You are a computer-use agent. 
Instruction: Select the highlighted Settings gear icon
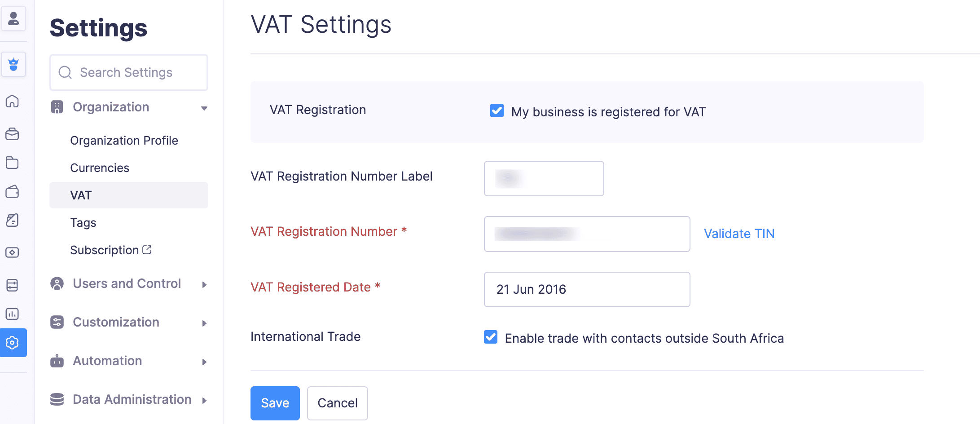click(x=13, y=343)
